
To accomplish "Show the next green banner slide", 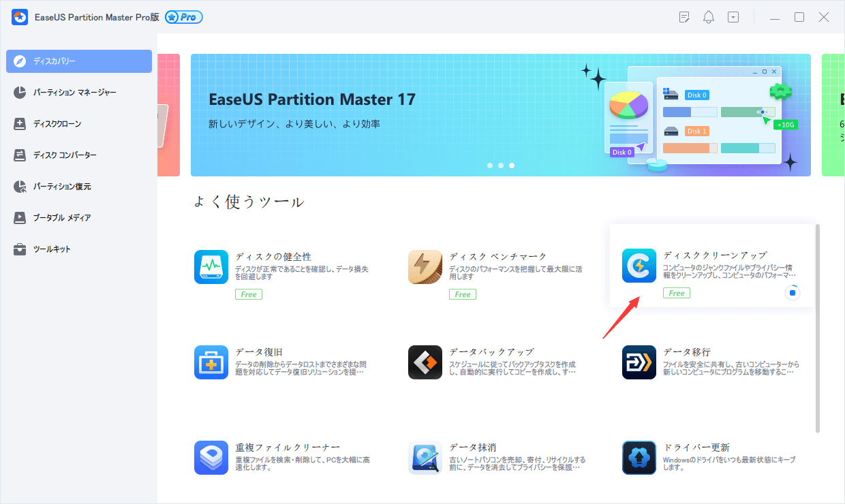I will (x=833, y=115).
